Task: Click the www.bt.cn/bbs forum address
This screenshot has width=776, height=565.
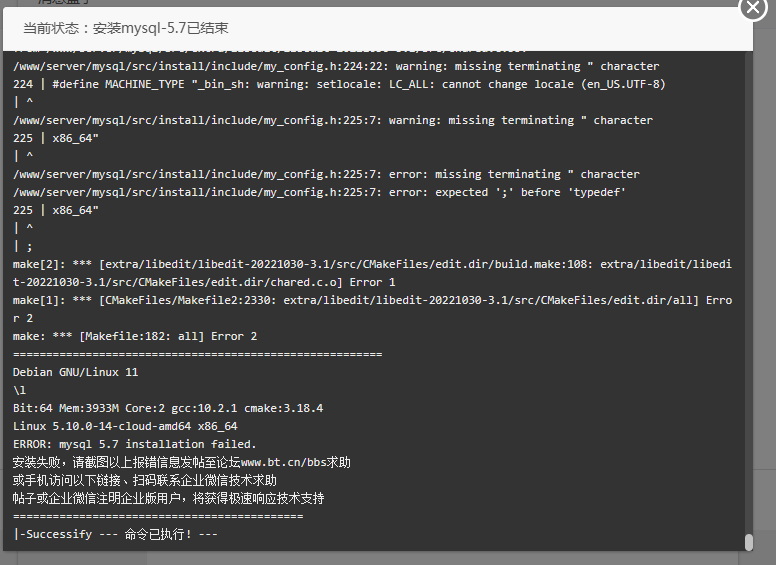Action: pyautogui.click(x=284, y=462)
